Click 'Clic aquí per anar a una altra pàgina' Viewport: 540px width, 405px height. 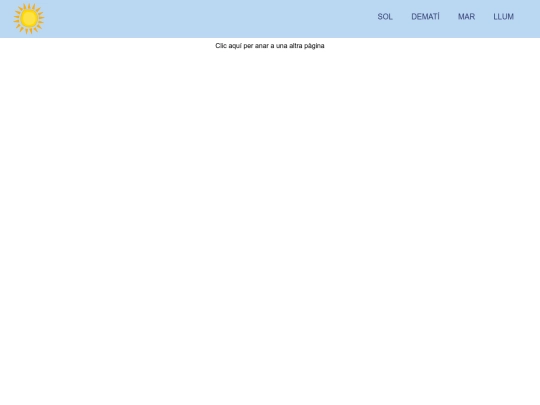[270, 46]
